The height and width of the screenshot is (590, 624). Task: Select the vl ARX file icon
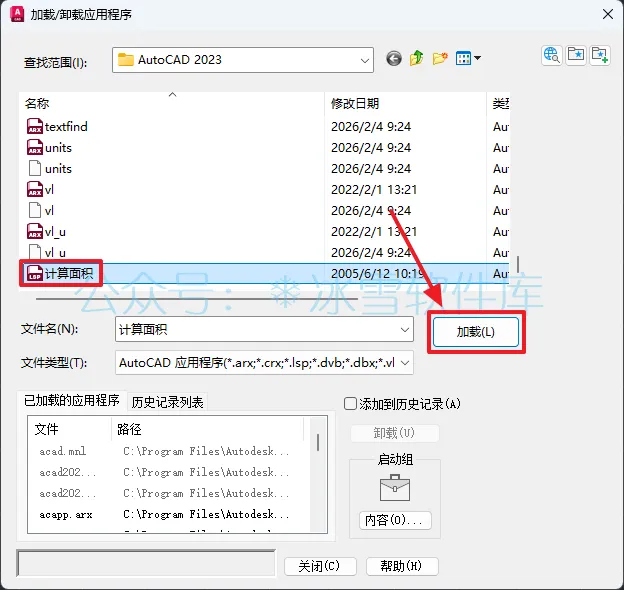(x=35, y=189)
